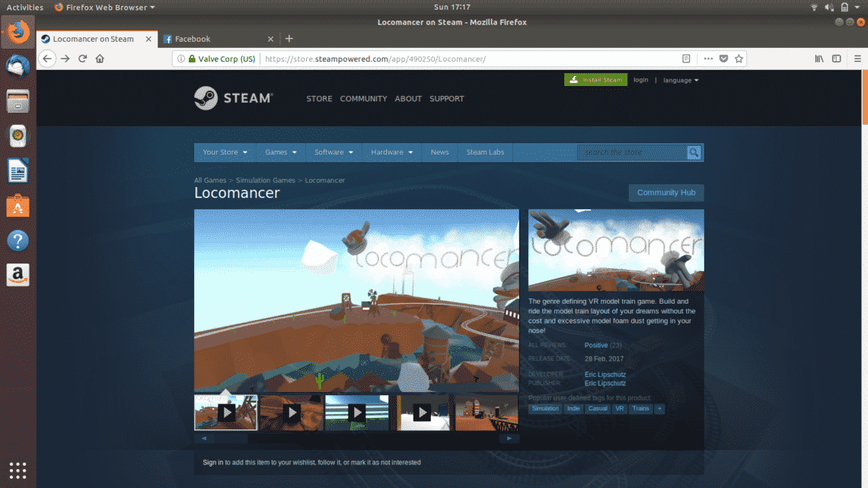Open the Firefox hamburger menu

[857, 59]
